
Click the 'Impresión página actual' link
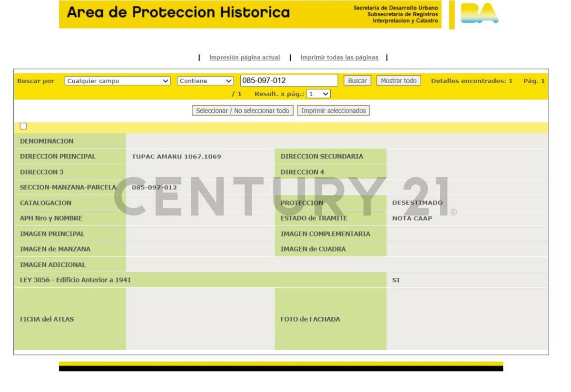point(245,58)
